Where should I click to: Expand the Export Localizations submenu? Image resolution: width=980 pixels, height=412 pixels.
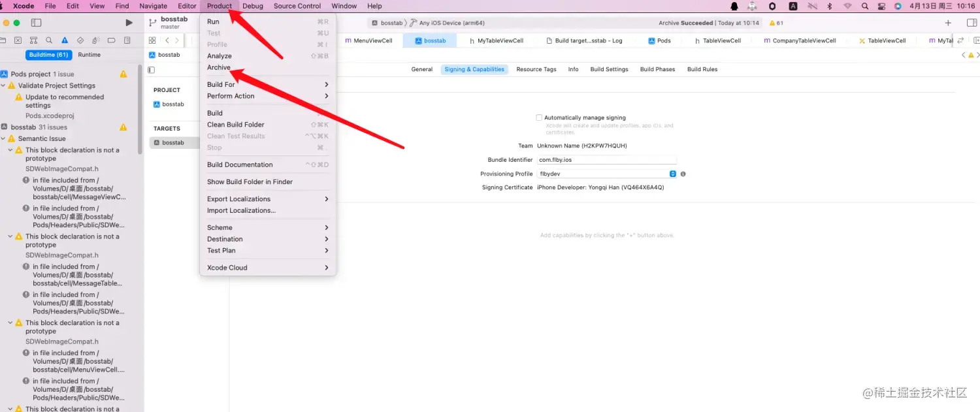[268, 199]
